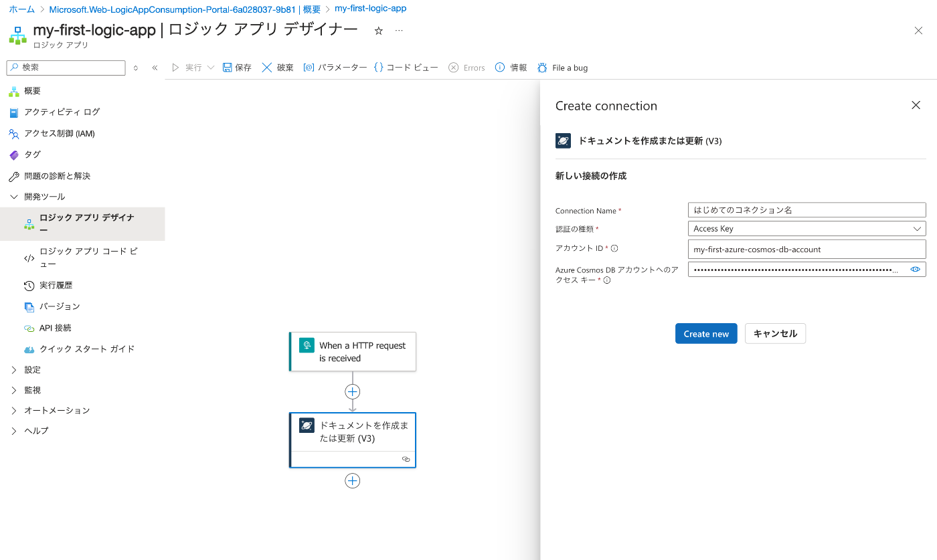
Task: Select the ドキュメントを作成または更新 (V3) action card
Action: pos(353,440)
